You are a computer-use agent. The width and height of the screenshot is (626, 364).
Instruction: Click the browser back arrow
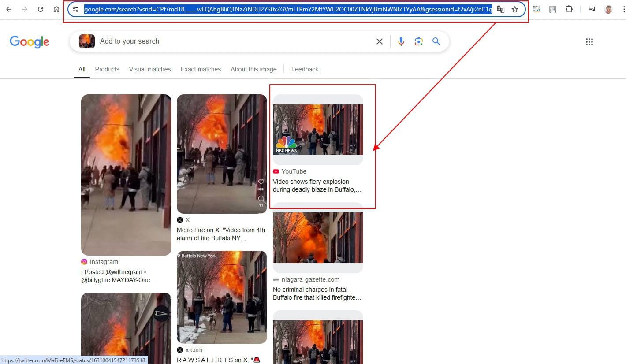pos(9,9)
